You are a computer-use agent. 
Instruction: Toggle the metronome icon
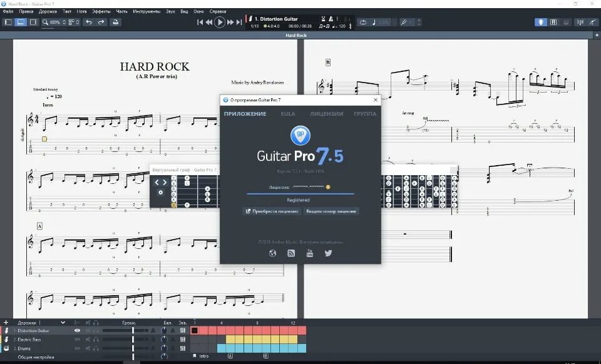[x=331, y=18]
